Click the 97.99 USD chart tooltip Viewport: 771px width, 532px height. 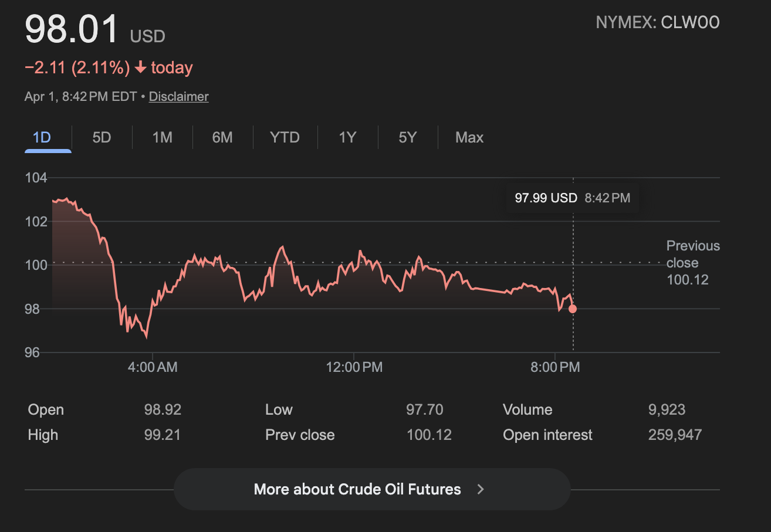pos(572,198)
